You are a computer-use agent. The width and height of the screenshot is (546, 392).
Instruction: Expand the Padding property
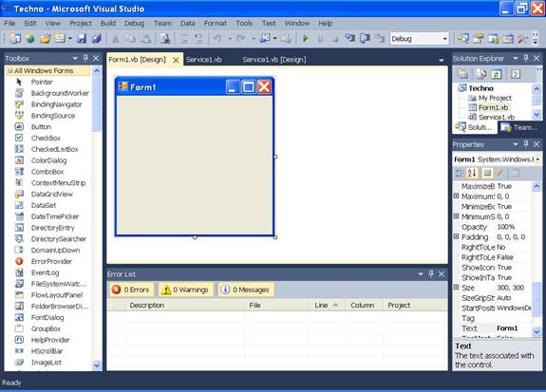[456, 236]
